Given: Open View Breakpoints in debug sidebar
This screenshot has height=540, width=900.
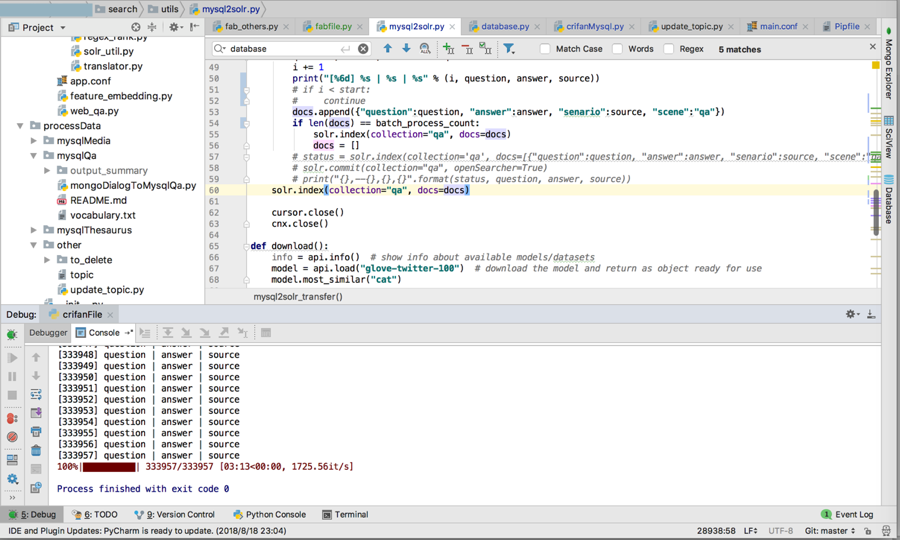Looking at the screenshot, I should coord(12,418).
